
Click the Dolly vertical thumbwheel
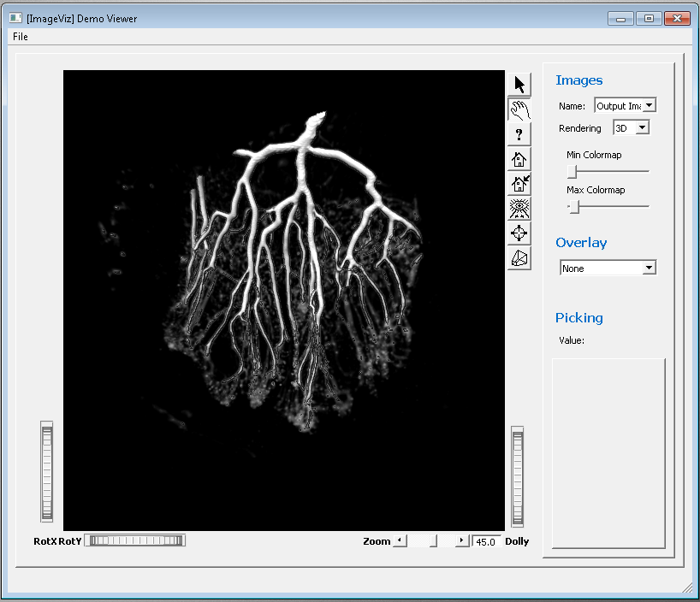coord(518,476)
